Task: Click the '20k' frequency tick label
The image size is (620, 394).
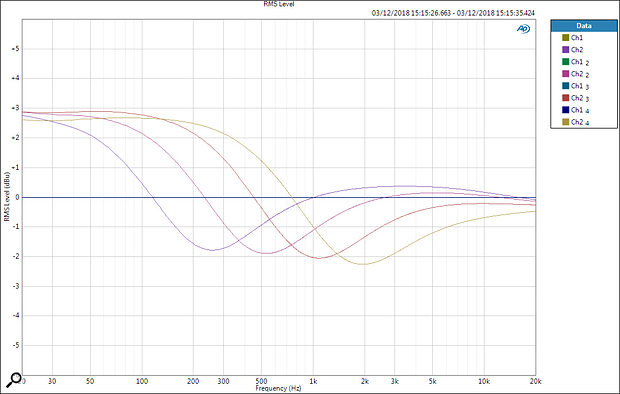Action: point(535,381)
